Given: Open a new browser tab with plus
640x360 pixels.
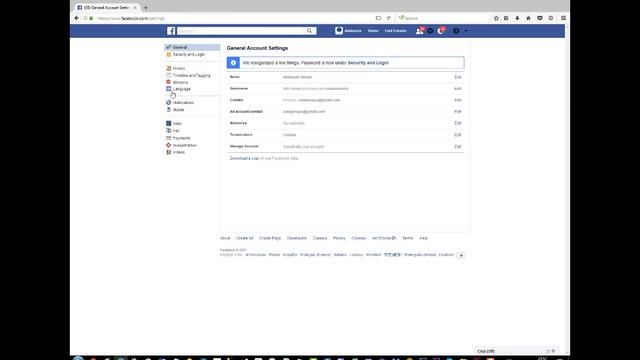Looking at the screenshot, I should pyautogui.click(x=146, y=8).
